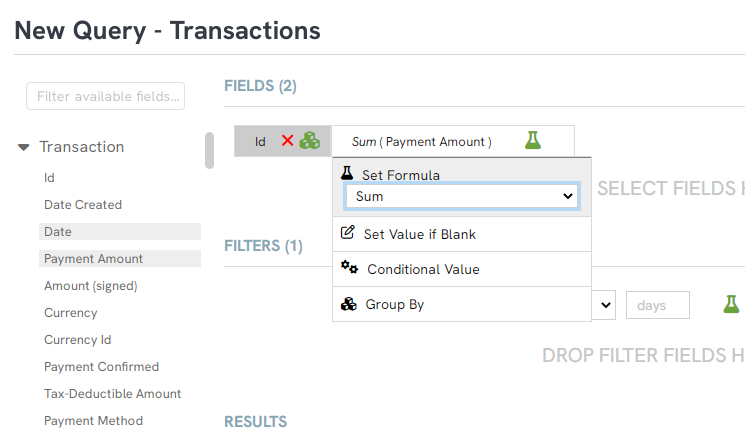Screen dimensions: 745x428
Task: Open the dropdown arrow next to days field
Action: [x=604, y=305]
